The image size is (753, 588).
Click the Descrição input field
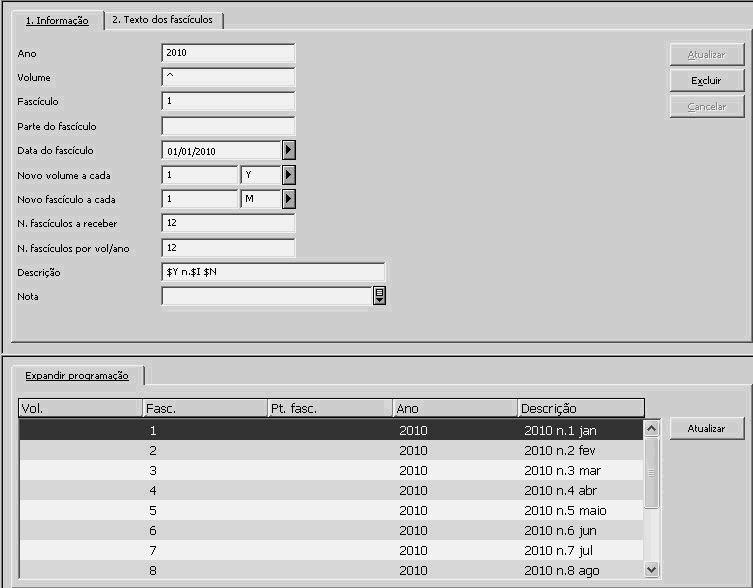pyautogui.click(x=273, y=272)
